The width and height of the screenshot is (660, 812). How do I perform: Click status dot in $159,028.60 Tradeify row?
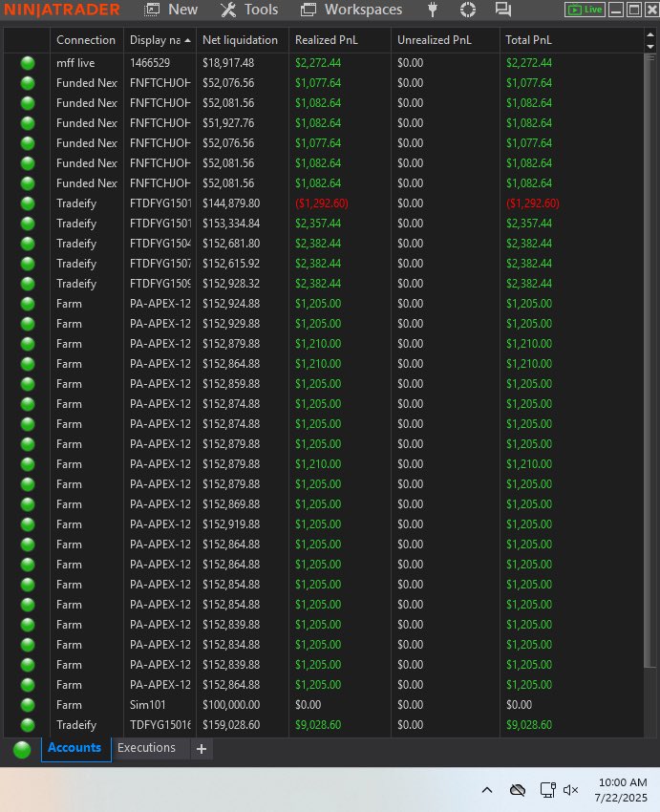click(x=28, y=725)
